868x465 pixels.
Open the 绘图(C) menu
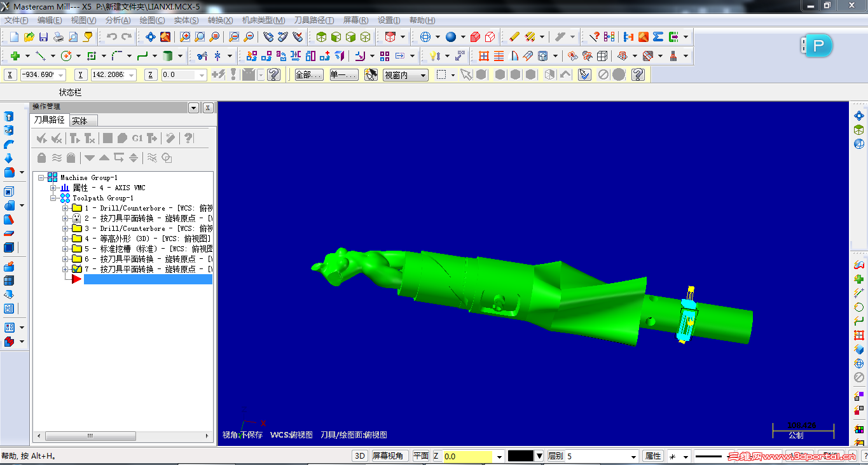click(x=152, y=20)
